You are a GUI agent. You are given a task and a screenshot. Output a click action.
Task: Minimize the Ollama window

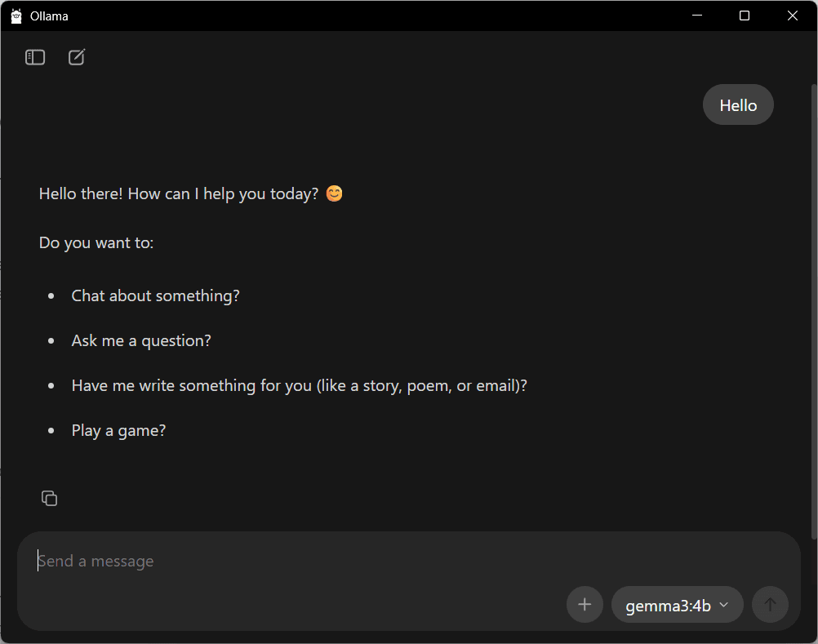[x=697, y=16]
